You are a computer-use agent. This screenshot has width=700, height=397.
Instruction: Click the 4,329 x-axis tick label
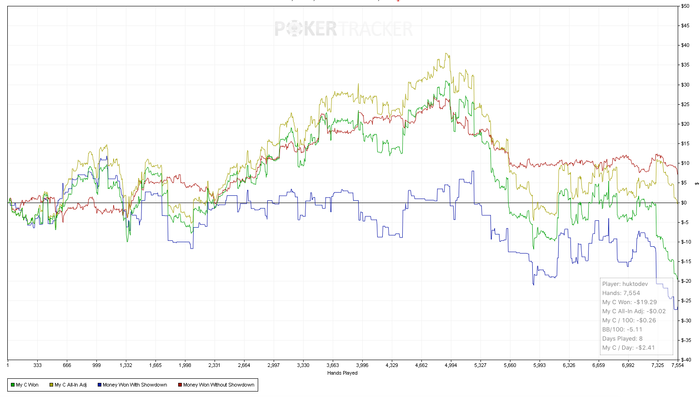[x=392, y=365]
